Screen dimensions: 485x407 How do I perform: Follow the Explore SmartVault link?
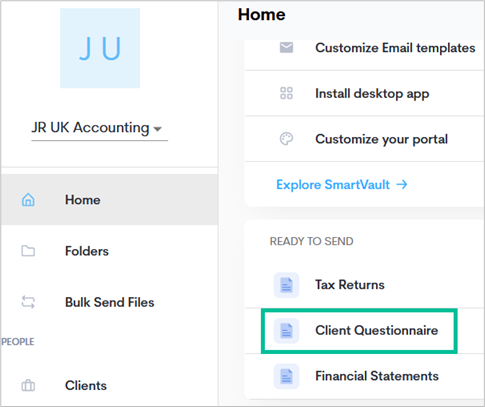point(342,184)
